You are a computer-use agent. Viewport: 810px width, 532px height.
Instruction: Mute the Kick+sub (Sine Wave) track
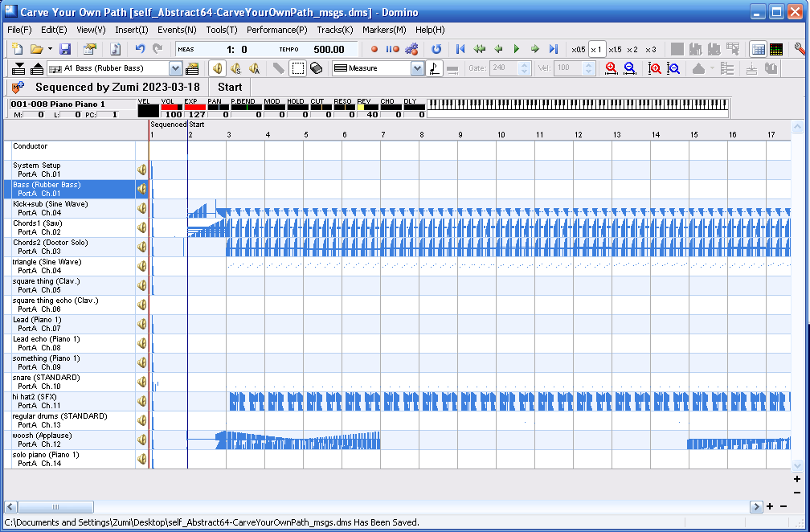(142, 208)
